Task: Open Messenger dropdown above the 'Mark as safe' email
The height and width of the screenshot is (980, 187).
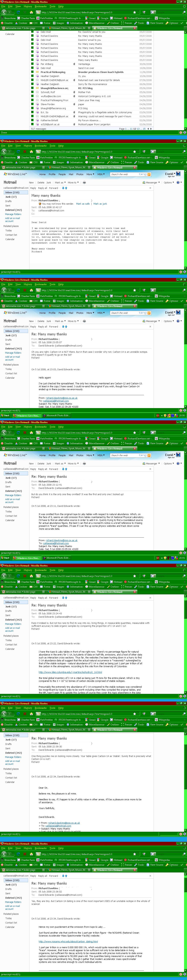Action: 151,183
